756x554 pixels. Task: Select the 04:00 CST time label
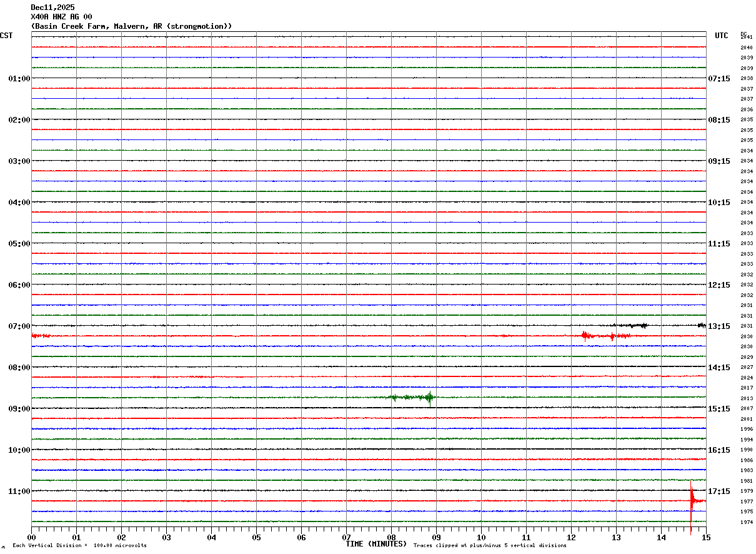19,203
